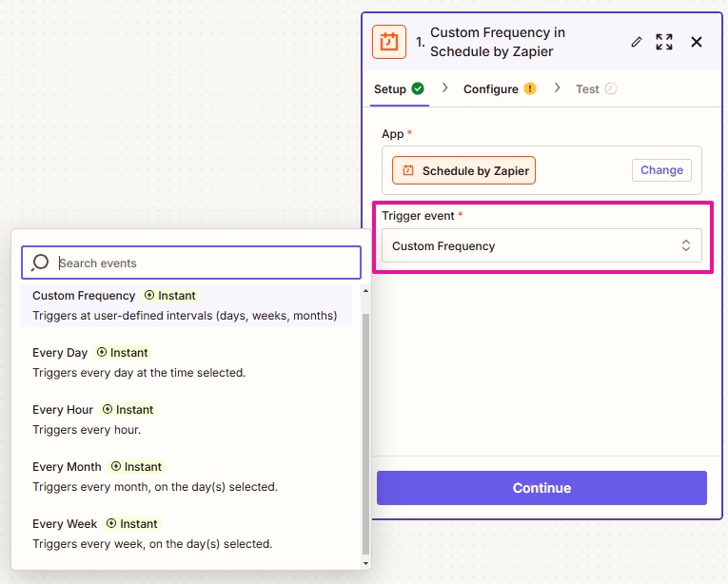The width and height of the screenshot is (728, 584).
Task: Click the magnifying glass search icon
Action: [40, 263]
